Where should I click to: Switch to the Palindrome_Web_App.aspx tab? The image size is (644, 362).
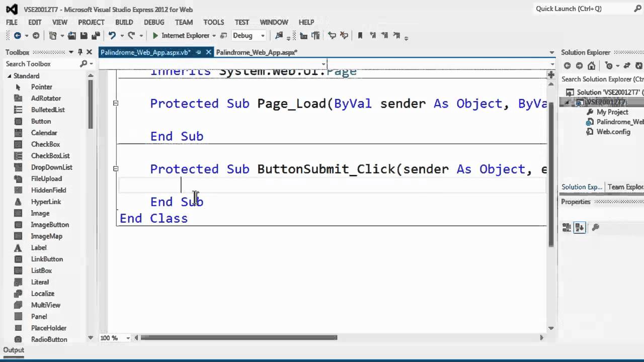click(257, 52)
